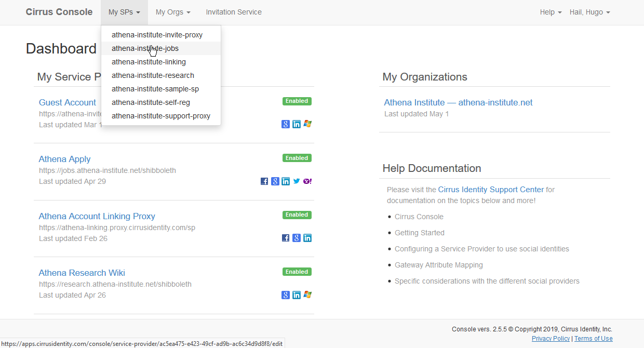Click the Google icon for Athena Research Wiki

pyautogui.click(x=286, y=295)
